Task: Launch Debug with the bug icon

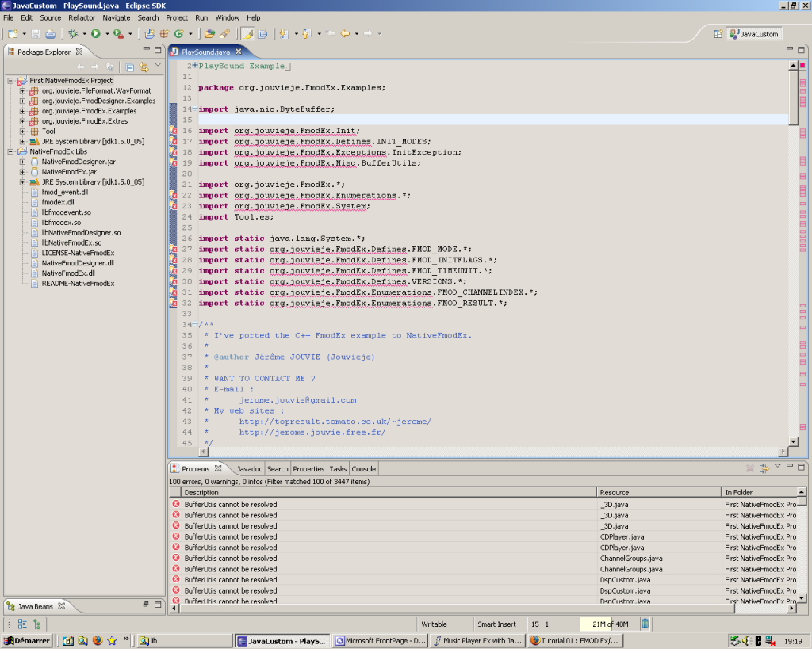Action: pos(73,34)
